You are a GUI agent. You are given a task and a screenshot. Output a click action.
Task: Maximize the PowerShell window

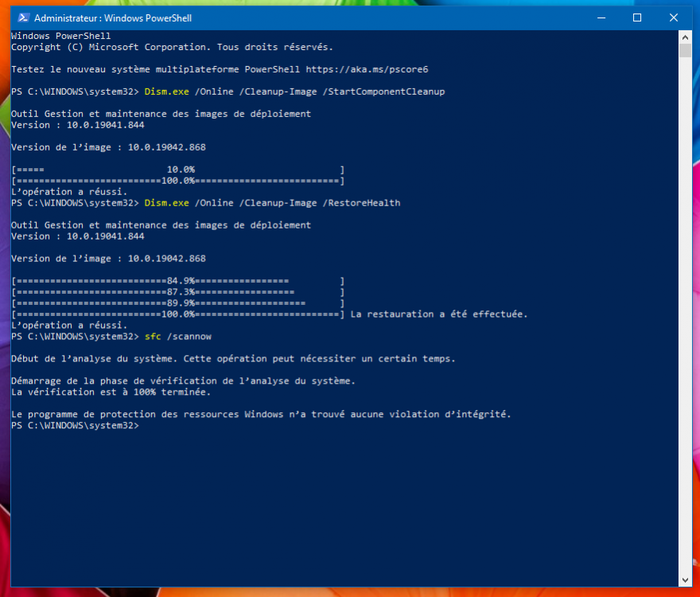pyautogui.click(x=637, y=18)
